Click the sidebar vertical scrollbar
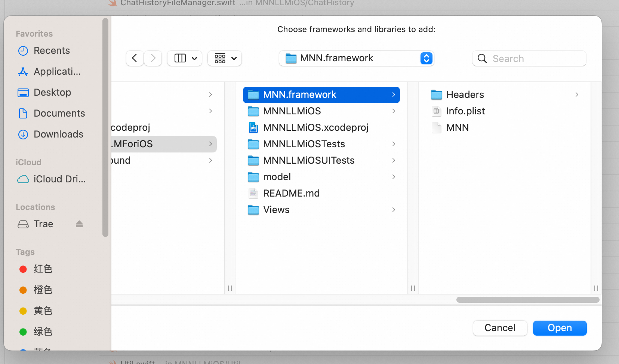The image size is (619, 364). point(105,127)
